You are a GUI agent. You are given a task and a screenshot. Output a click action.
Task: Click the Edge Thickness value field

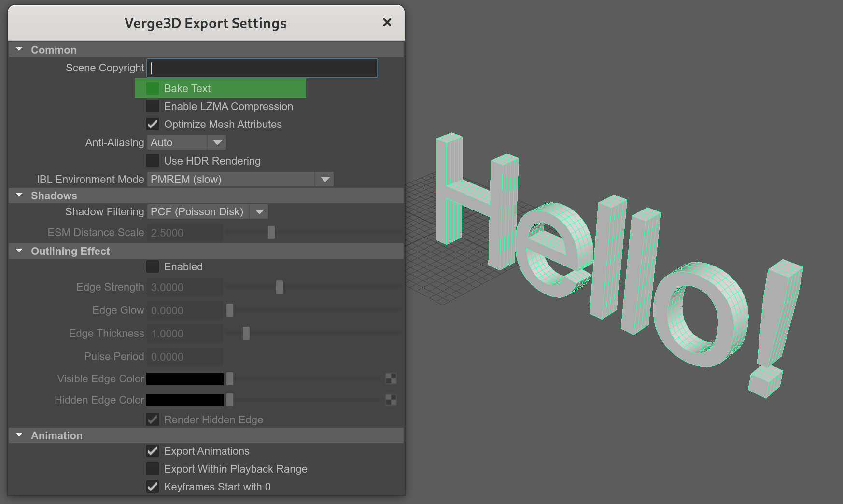click(185, 334)
